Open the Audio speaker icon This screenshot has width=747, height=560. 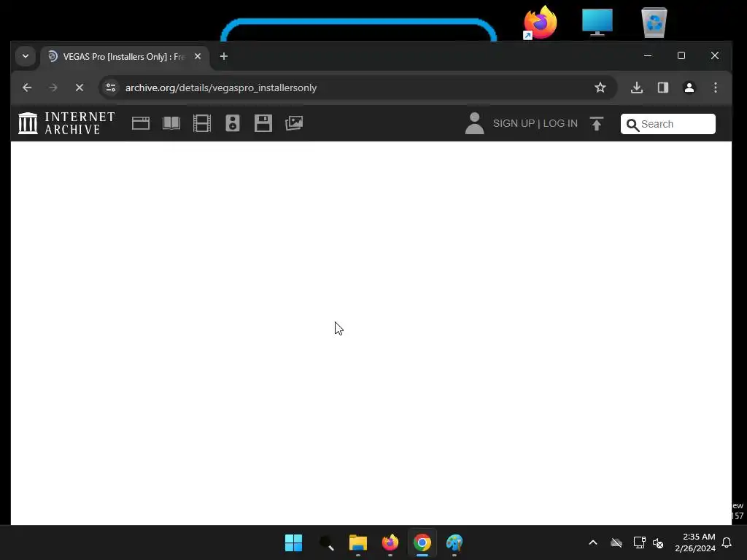pyautogui.click(x=233, y=123)
